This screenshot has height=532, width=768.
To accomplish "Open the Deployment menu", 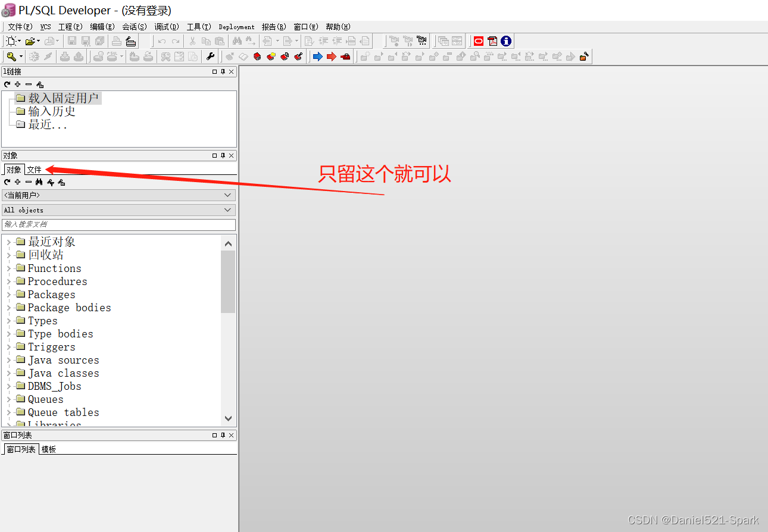I will (236, 27).
